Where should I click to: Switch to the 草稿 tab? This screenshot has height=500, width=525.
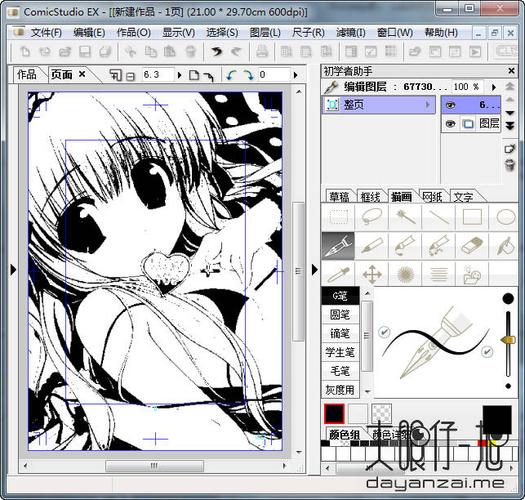[339, 197]
